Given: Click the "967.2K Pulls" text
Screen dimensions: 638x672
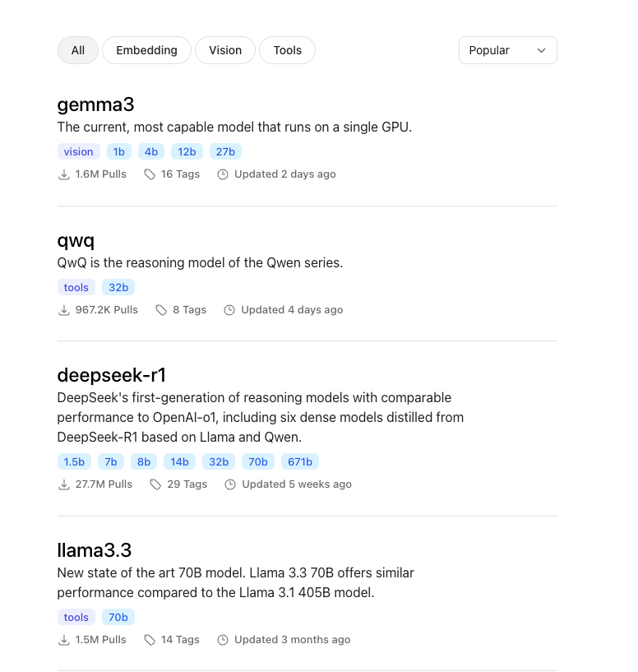Looking at the screenshot, I should point(107,309).
